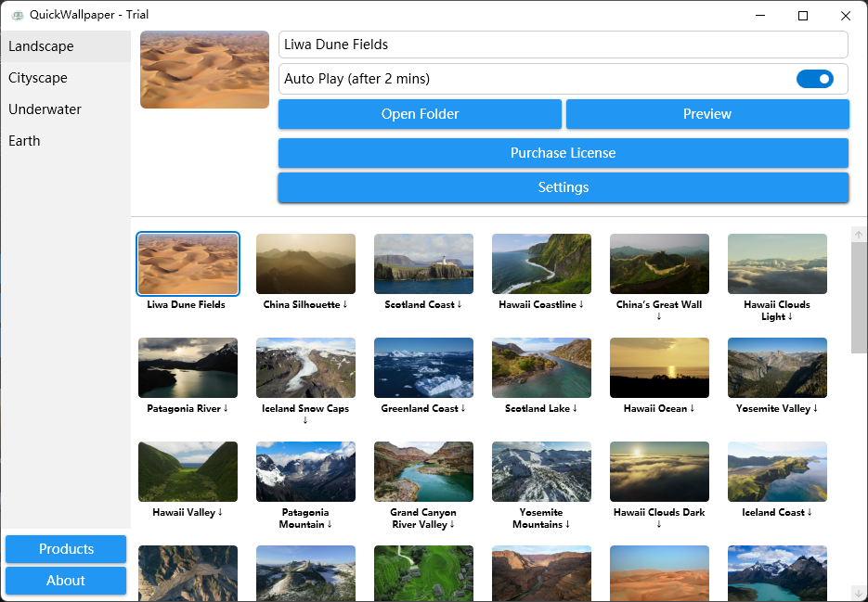Choose the Yosemite Valley thumbnail
This screenshot has width=868, height=602.
tap(777, 368)
